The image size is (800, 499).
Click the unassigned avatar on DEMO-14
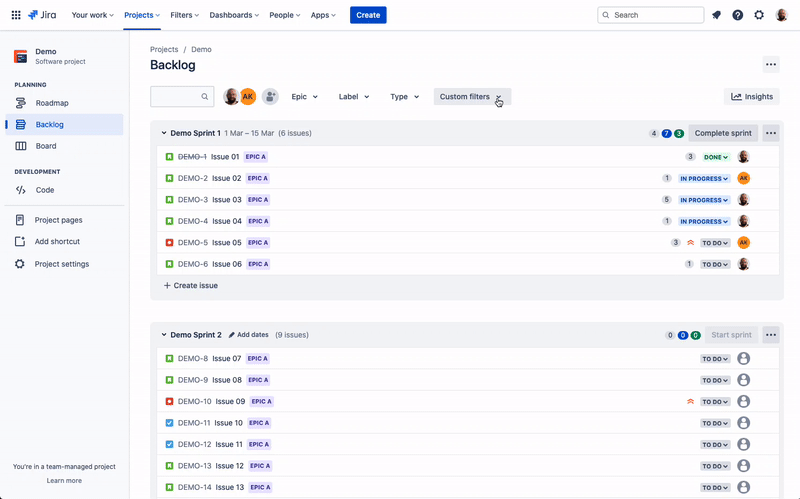[x=744, y=487]
